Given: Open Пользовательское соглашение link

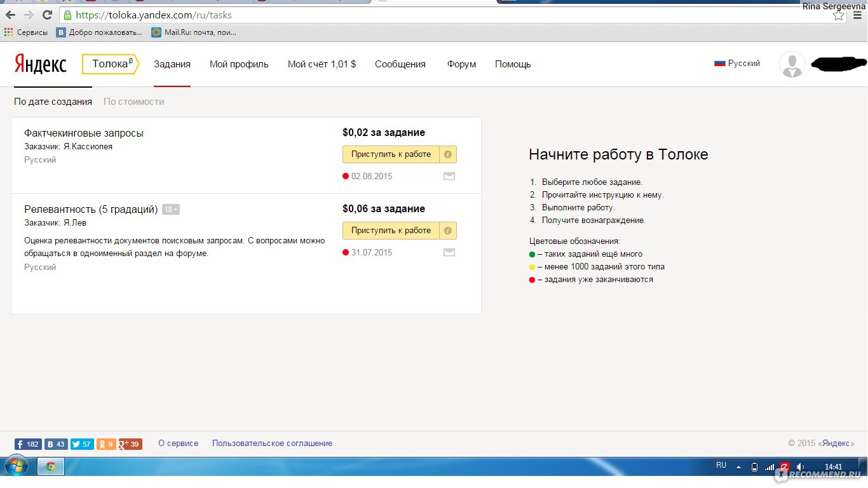Looking at the screenshot, I should coord(272,444).
